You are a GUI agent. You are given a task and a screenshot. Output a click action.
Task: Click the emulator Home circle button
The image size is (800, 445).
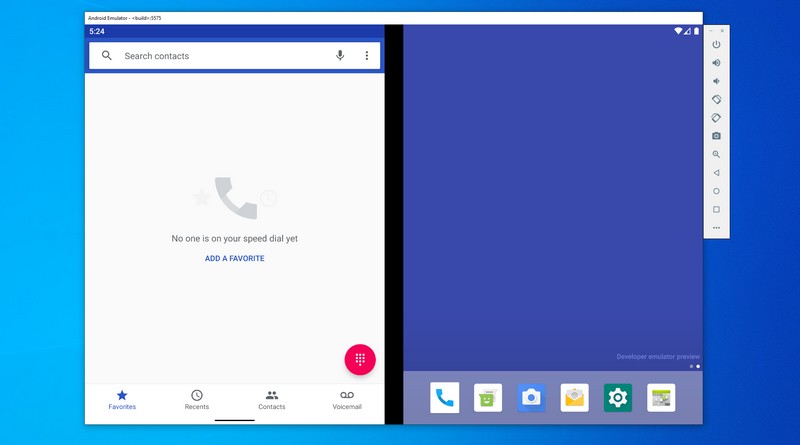[x=716, y=191]
